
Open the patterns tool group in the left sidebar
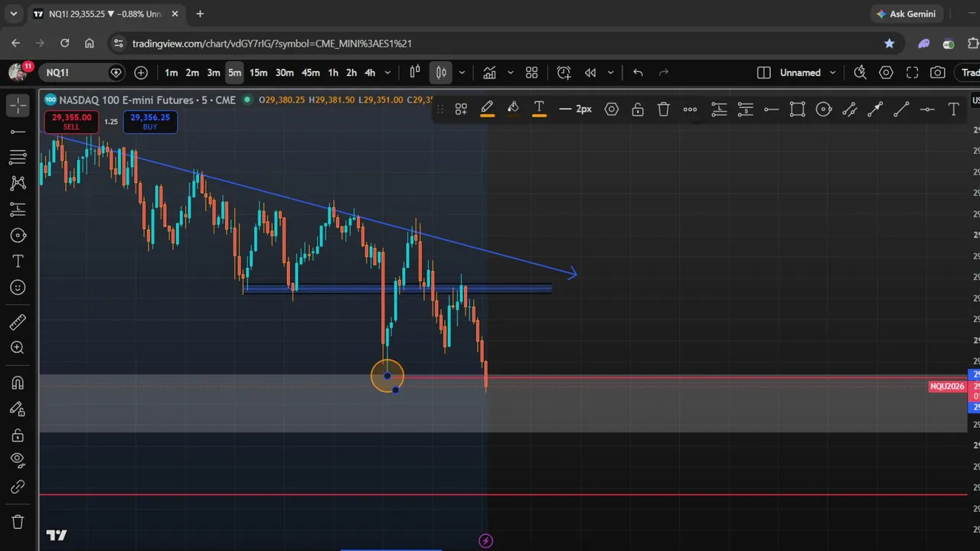click(x=18, y=184)
